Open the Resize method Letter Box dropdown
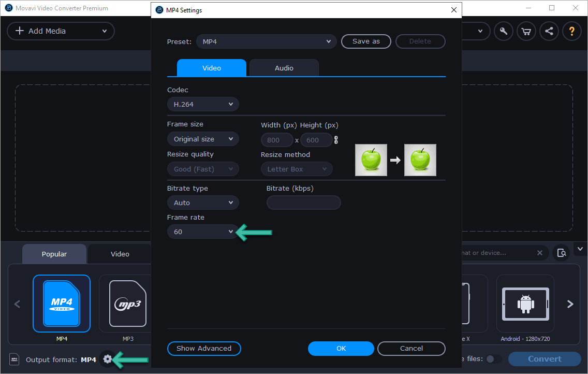The height and width of the screenshot is (374, 588). pos(297,169)
